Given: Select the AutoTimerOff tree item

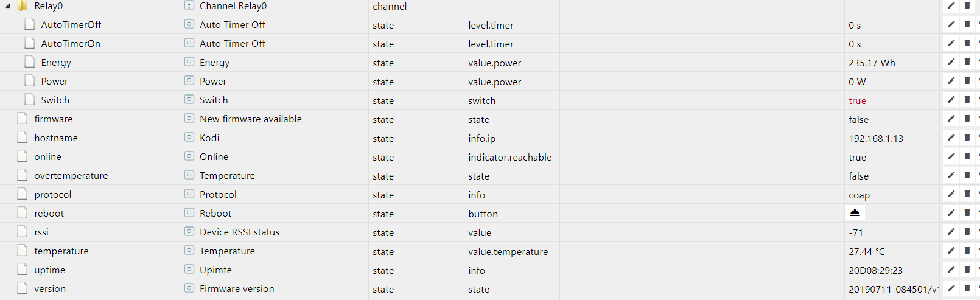Looking at the screenshot, I should (71, 25).
